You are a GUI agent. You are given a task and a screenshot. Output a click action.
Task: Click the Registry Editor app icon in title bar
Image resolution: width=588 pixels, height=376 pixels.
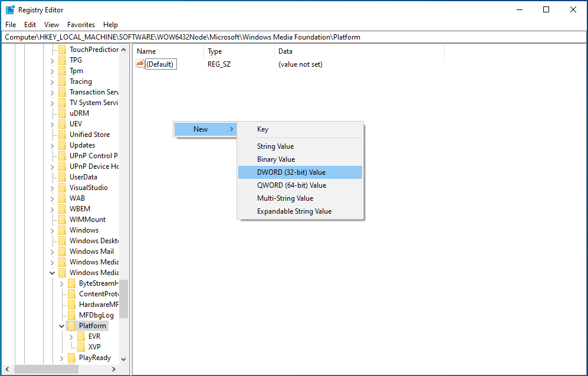[x=10, y=10]
